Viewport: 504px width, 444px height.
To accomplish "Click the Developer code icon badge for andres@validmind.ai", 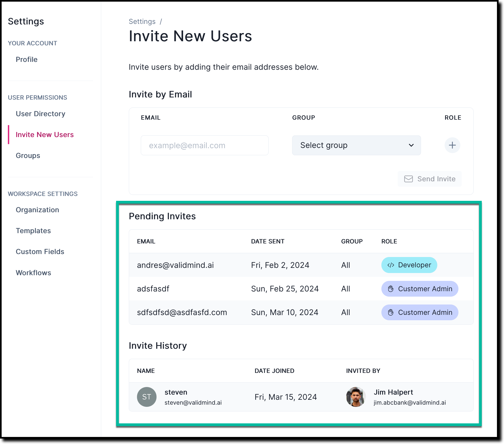I will 391,265.
